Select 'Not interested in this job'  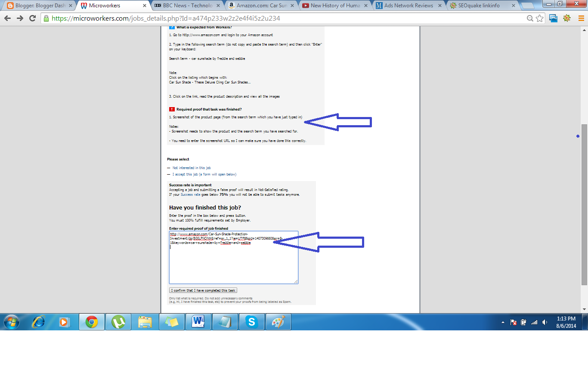point(192,168)
